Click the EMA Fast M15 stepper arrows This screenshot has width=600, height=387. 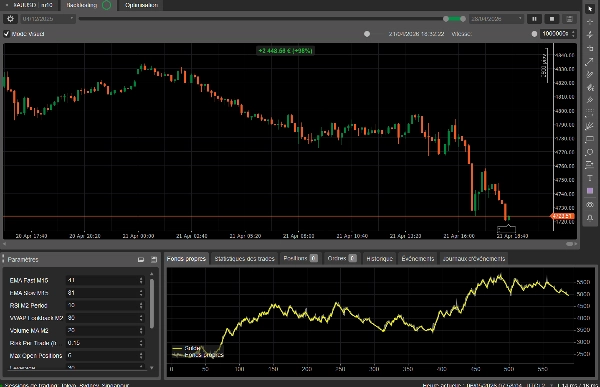pyautogui.click(x=141, y=280)
